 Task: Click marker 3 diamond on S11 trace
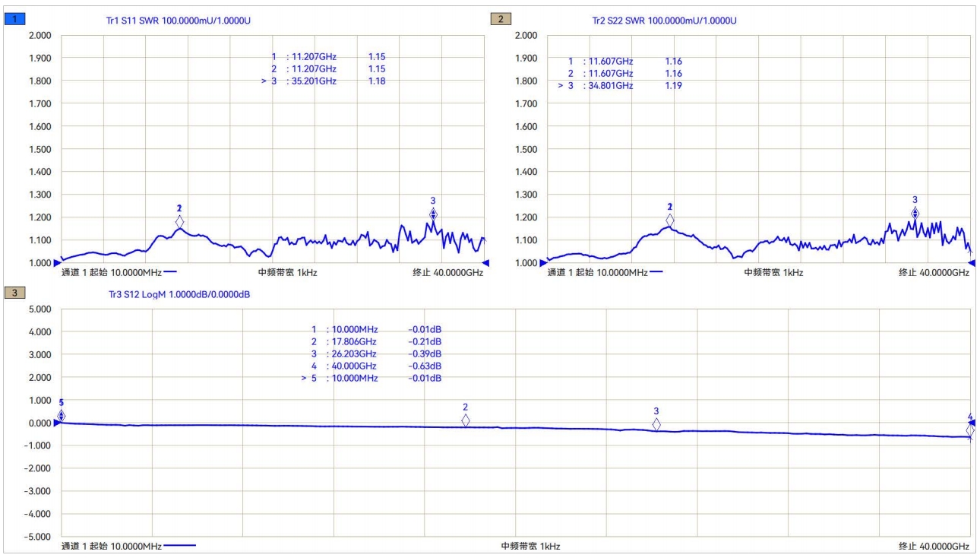coord(433,215)
